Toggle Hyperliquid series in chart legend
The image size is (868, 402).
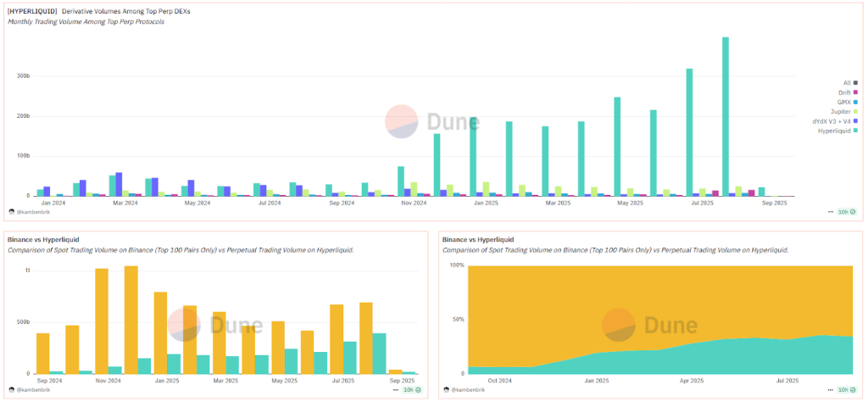point(833,130)
